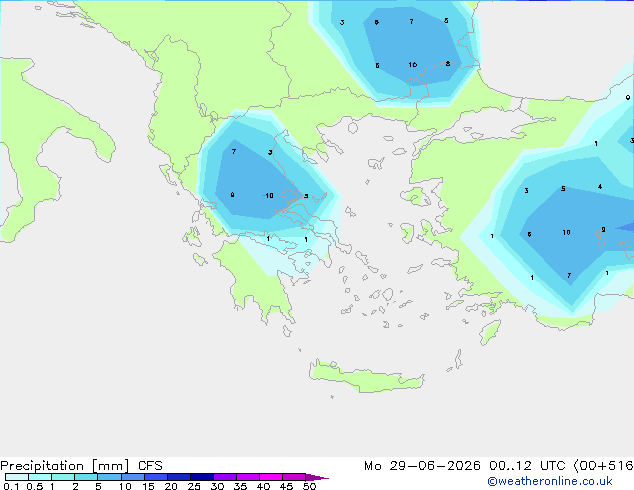Viewport: 634px width, 490px height.
Task: Click the island of Crete on the map
Action: coord(366,378)
